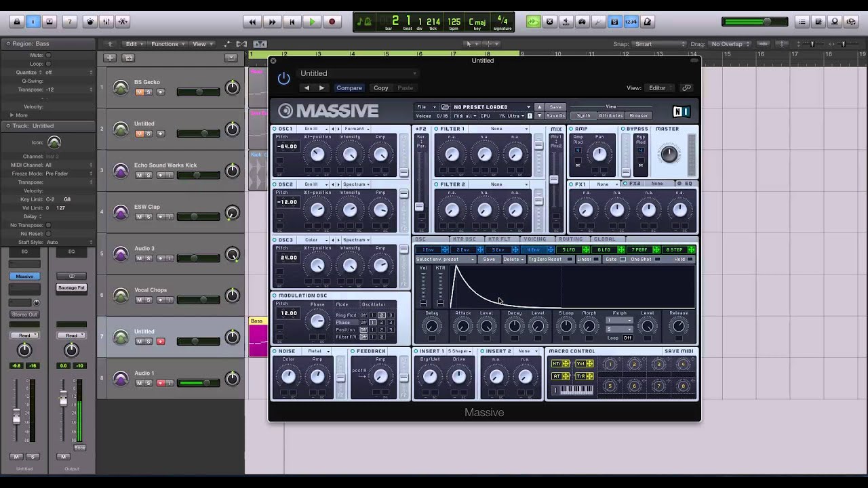Enable the Gate checkbox in envelope
The width and height of the screenshot is (868, 488).
(623, 259)
